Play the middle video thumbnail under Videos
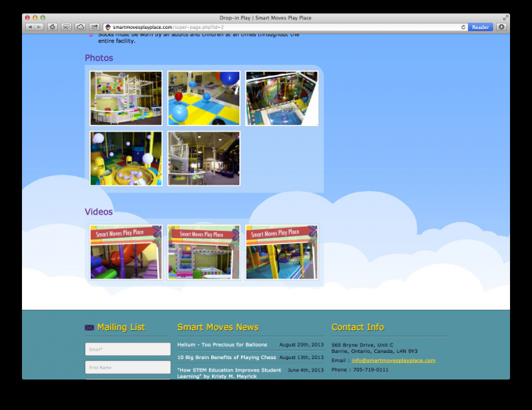532x410 pixels. click(203, 253)
